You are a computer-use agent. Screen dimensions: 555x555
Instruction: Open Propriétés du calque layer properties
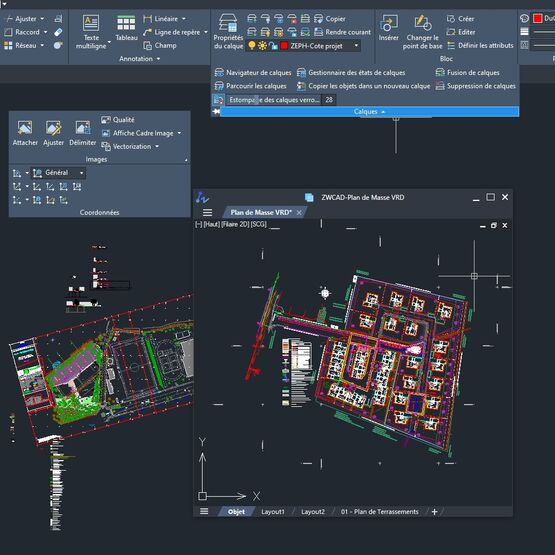[x=228, y=31]
